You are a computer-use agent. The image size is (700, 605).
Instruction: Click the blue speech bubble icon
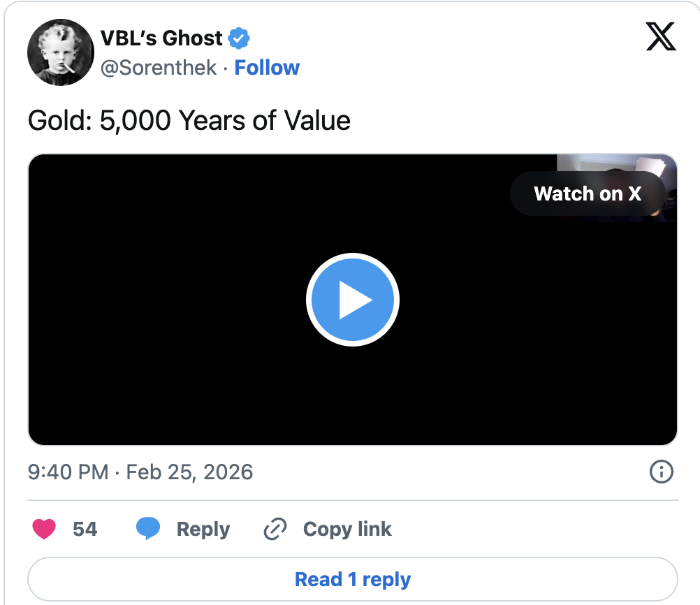pos(148,529)
